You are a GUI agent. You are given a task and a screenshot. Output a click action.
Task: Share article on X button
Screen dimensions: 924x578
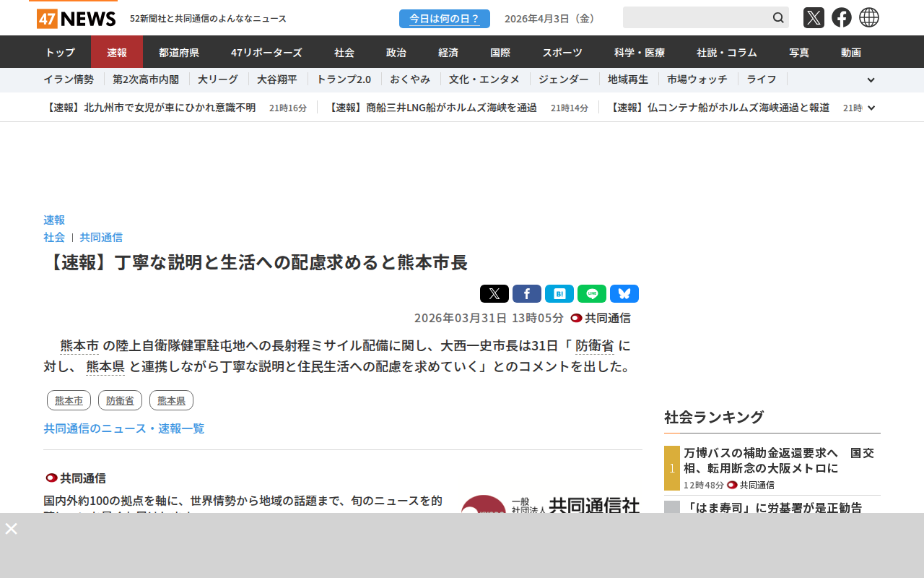(x=494, y=294)
